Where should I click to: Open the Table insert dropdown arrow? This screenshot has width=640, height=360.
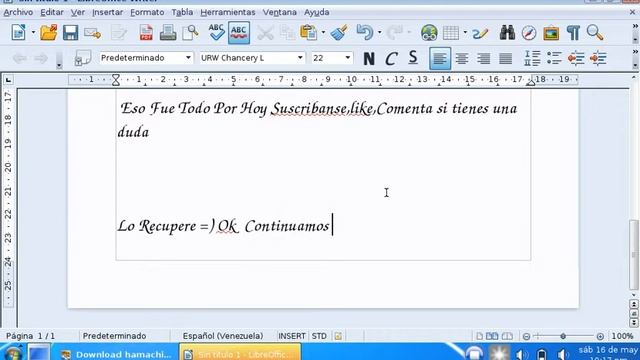(465, 33)
